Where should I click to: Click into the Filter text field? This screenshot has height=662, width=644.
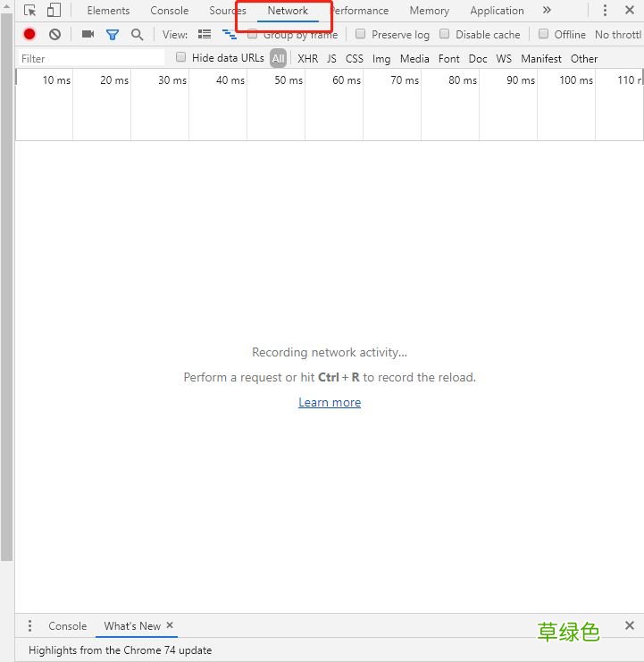point(91,58)
